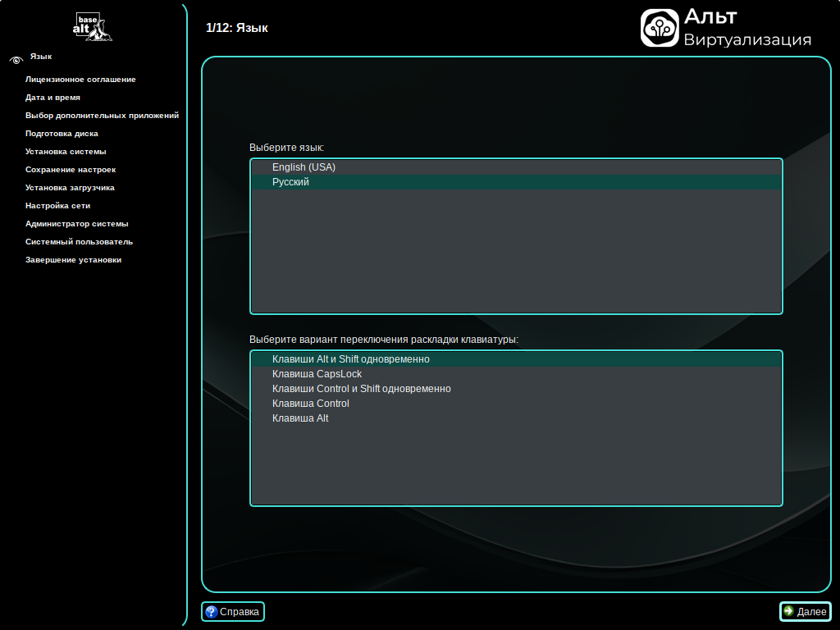The image size is (840, 630).
Task: Click Администратор системы sidebar step
Action: (76, 224)
